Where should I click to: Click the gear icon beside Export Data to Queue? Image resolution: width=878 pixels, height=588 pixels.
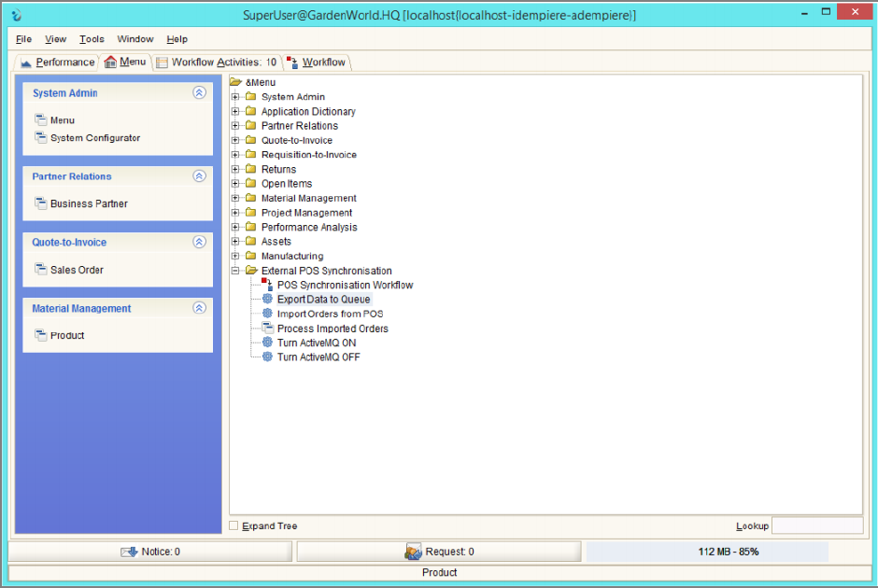[267, 300]
